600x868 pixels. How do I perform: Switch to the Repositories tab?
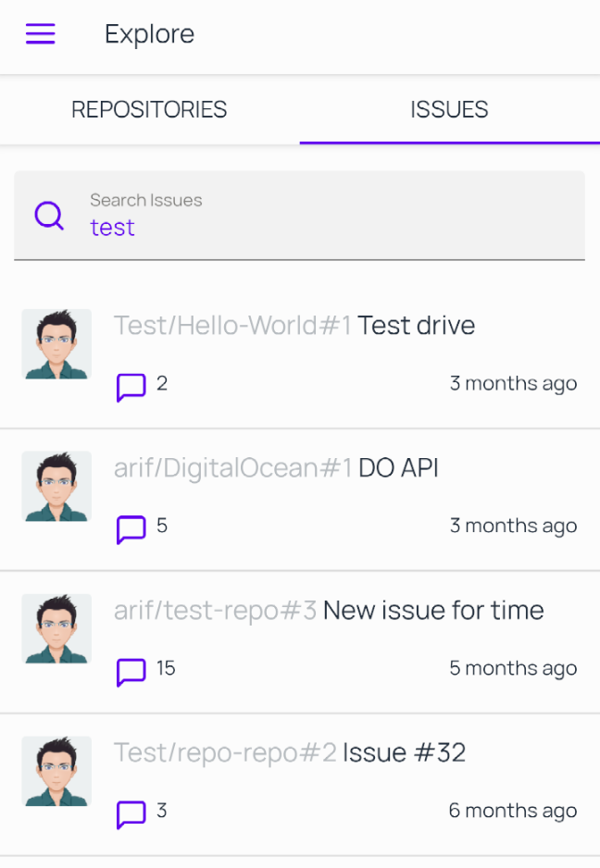[x=150, y=109]
